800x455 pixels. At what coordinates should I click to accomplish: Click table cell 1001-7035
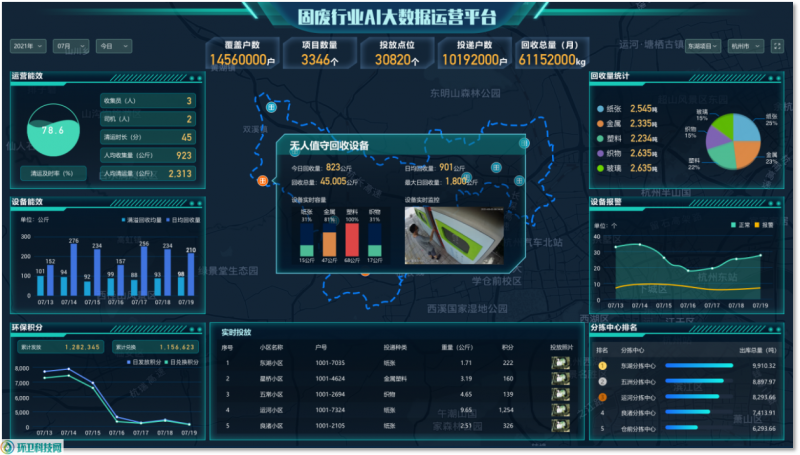coord(330,363)
